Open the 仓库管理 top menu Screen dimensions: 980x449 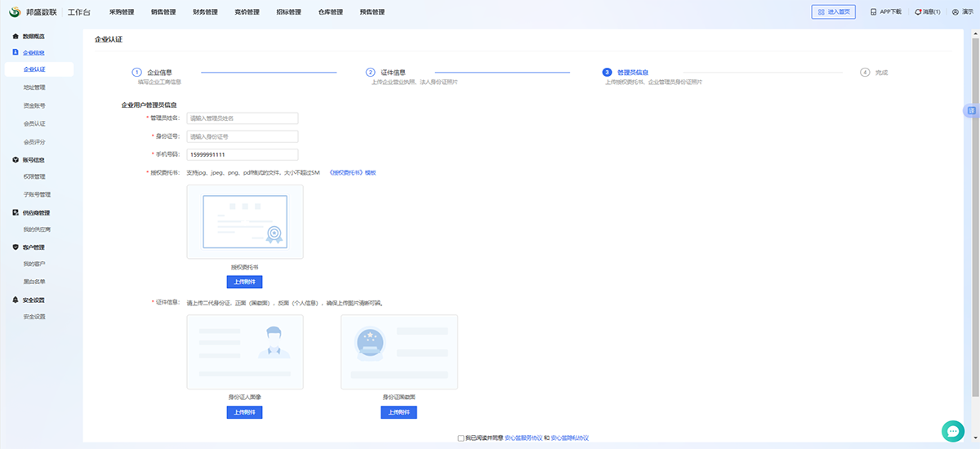click(330, 12)
